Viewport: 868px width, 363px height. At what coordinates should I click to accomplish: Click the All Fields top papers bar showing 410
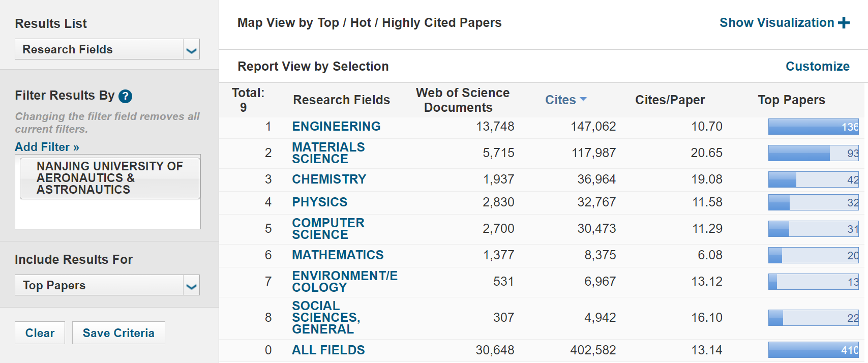pyautogui.click(x=813, y=350)
